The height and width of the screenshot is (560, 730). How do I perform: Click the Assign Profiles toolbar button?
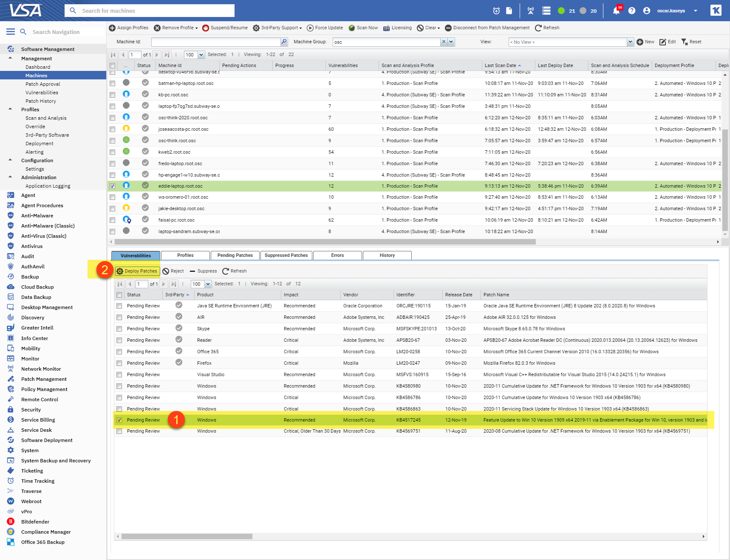[x=129, y=28]
